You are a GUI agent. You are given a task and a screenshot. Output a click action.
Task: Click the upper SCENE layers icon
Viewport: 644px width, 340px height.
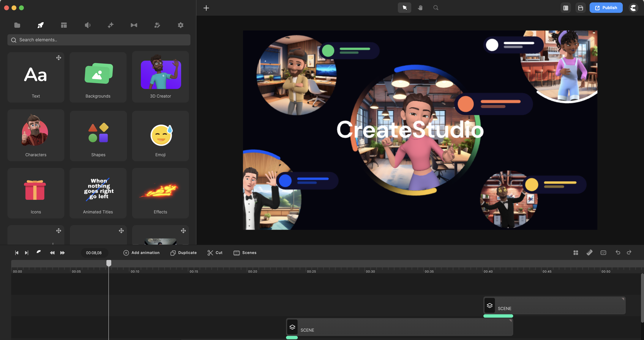[x=490, y=305]
